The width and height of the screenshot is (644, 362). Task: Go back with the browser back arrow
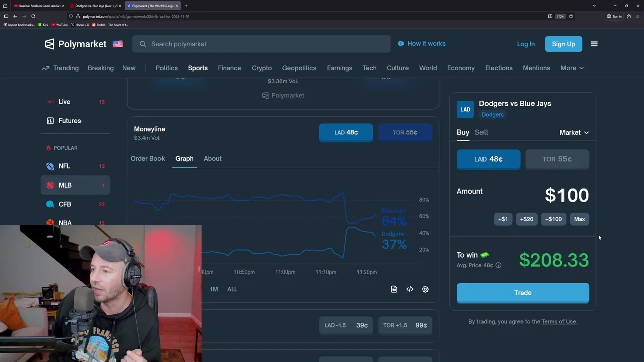pyautogui.click(x=15, y=16)
